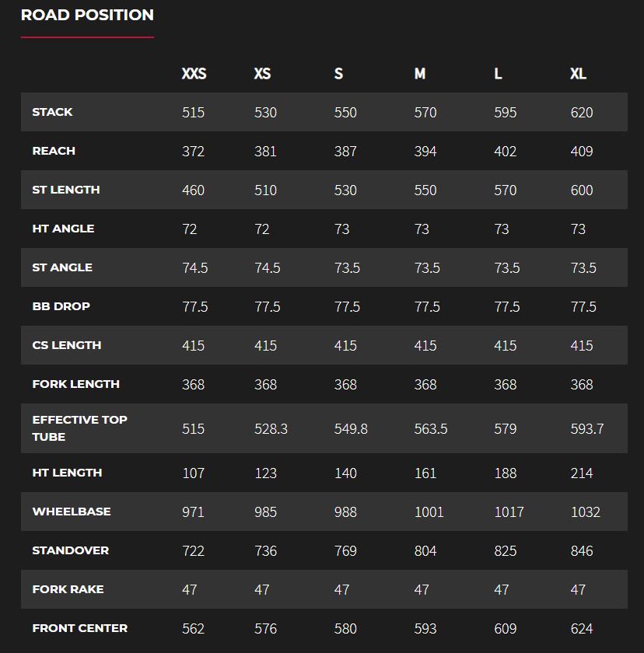Select the HT length value 107 for XXS
This screenshot has width=644, height=653.
click(x=193, y=473)
